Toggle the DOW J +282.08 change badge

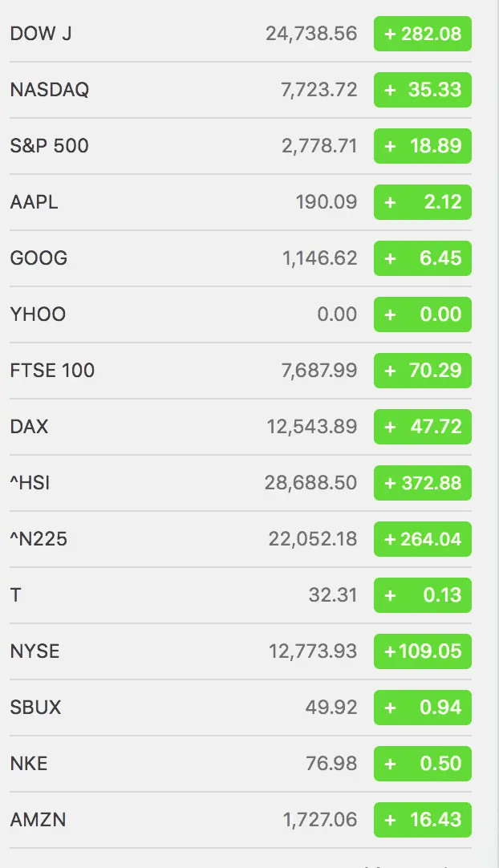point(423,34)
